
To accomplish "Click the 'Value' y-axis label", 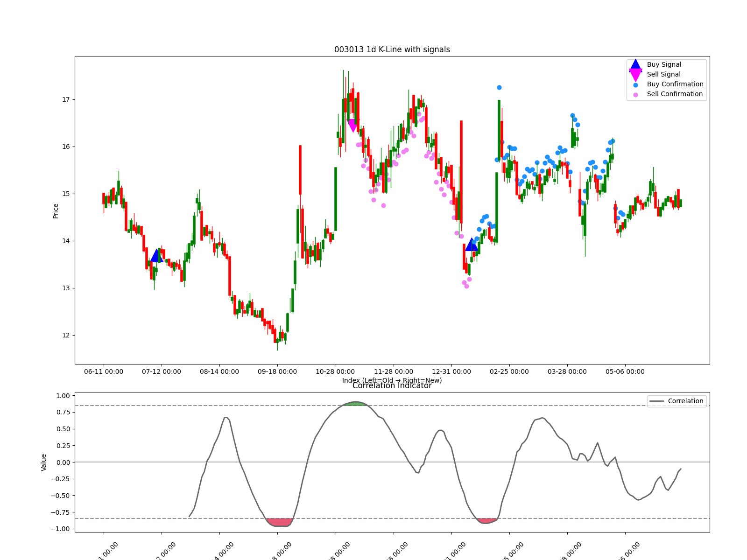I will (44, 462).
